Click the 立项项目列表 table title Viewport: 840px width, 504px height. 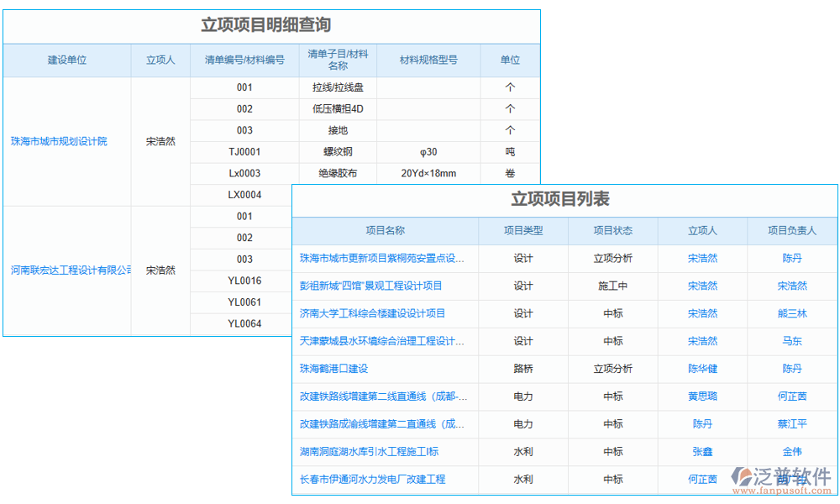(564, 199)
